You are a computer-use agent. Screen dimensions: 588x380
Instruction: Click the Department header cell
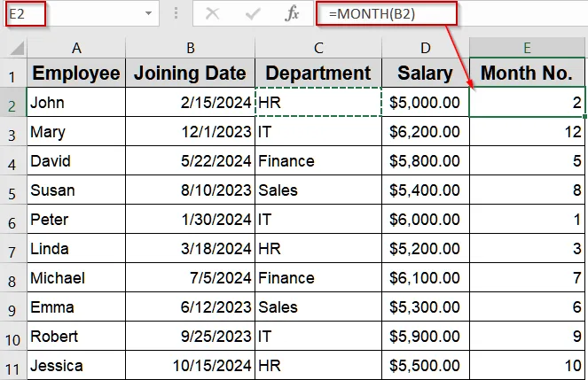pos(318,73)
